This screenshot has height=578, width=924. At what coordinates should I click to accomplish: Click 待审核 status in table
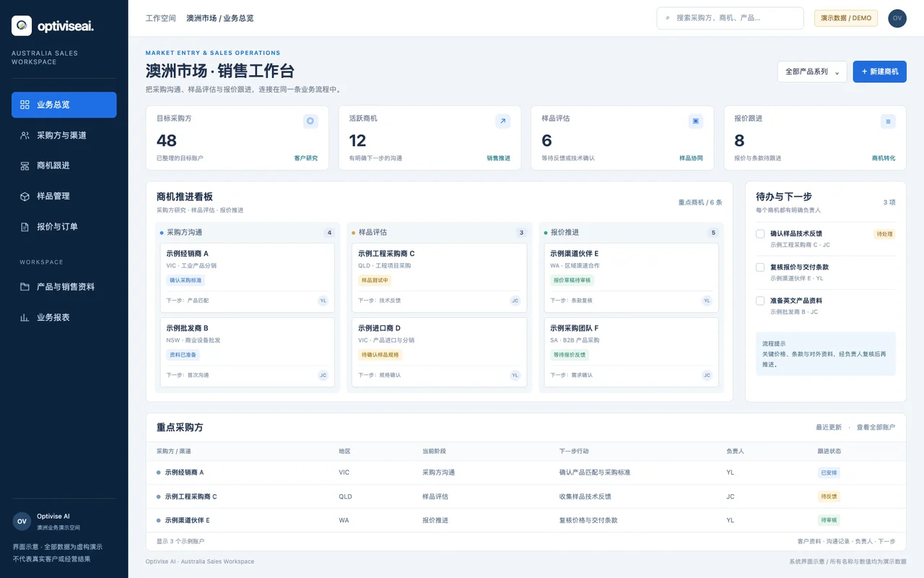tap(829, 520)
